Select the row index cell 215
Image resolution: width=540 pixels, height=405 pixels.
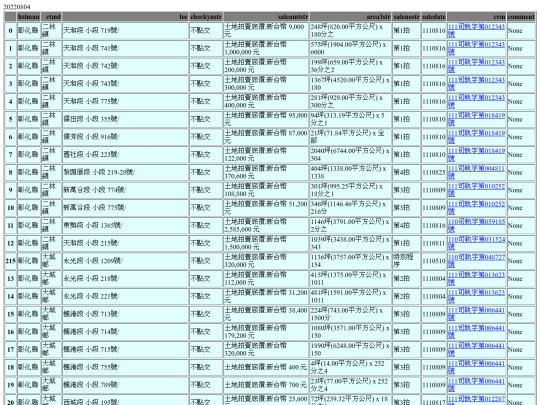pos(10,261)
